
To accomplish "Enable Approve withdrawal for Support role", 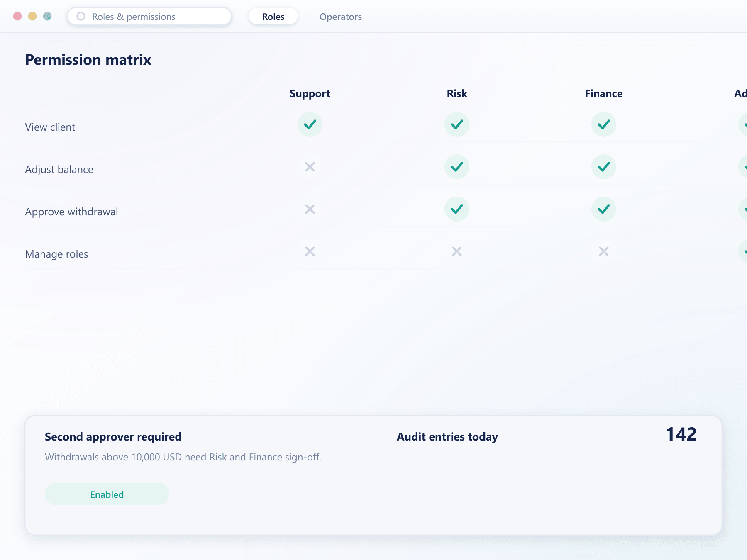I will pyautogui.click(x=310, y=209).
